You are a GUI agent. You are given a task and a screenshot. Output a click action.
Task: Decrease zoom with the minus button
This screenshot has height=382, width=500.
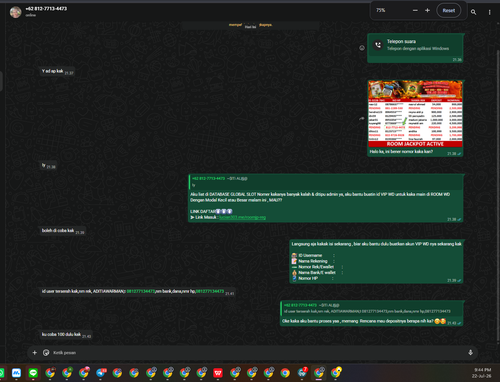[x=415, y=10]
